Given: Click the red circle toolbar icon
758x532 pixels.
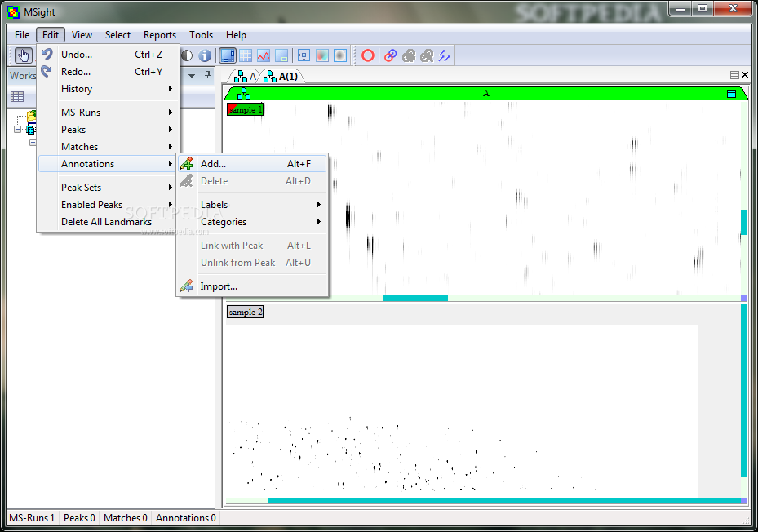Looking at the screenshot, I should 368,55.
